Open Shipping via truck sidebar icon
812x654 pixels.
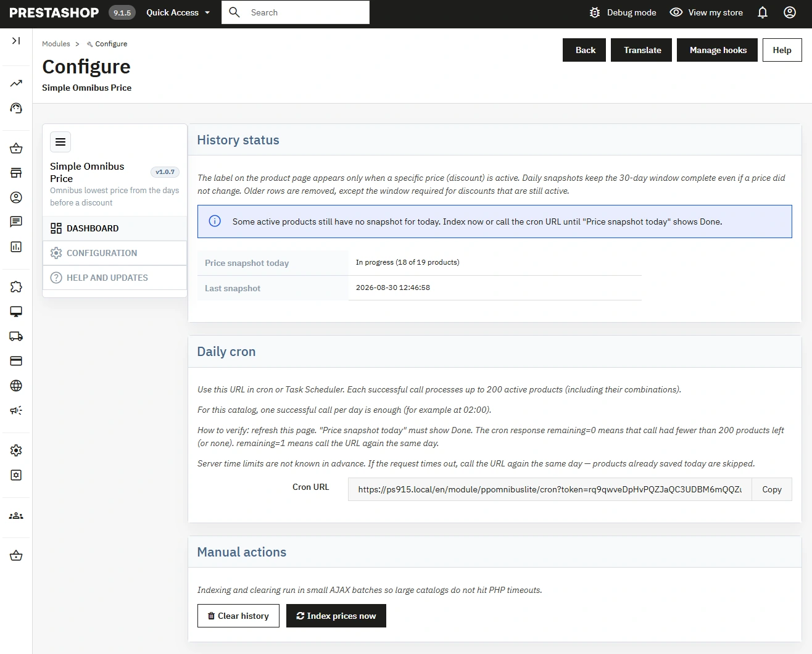click(x=16, y=336)
